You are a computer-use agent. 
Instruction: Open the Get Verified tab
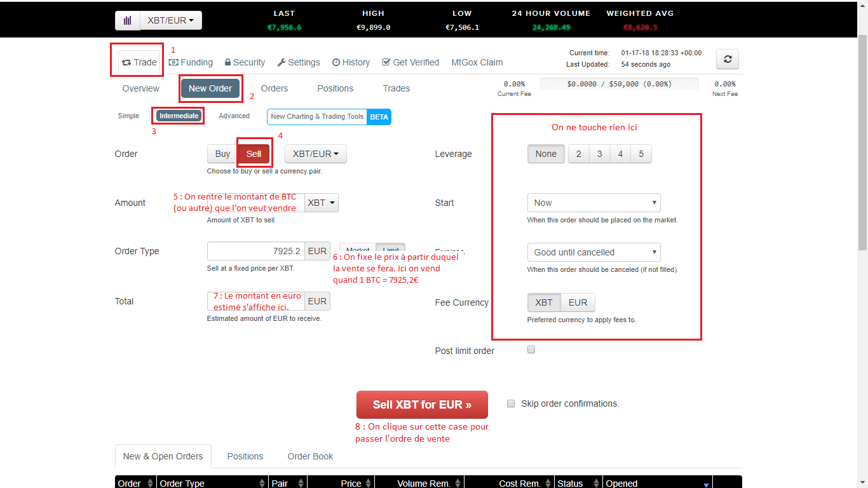pos(410,62)
